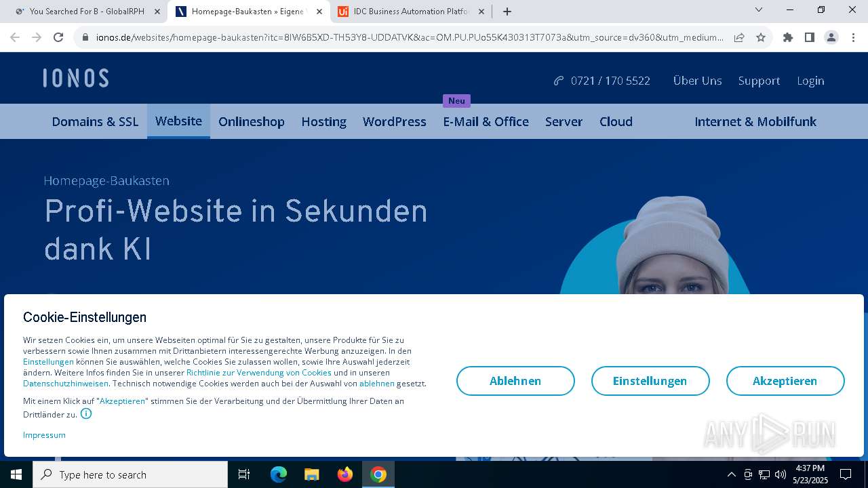Decline cookies with the Ablehnen button

[x=515, y=381]
